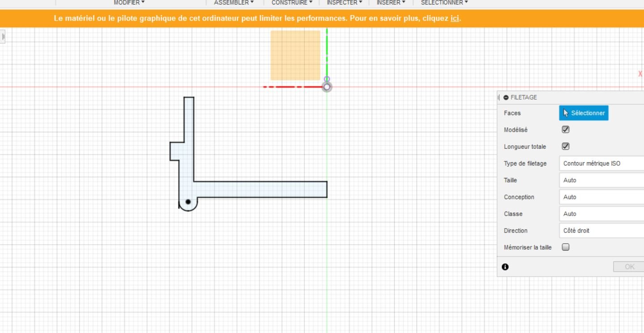The image size is (644, 333).
Task: Select the light blue L-shaped sketch profile
Action: [x=260, y=189]
